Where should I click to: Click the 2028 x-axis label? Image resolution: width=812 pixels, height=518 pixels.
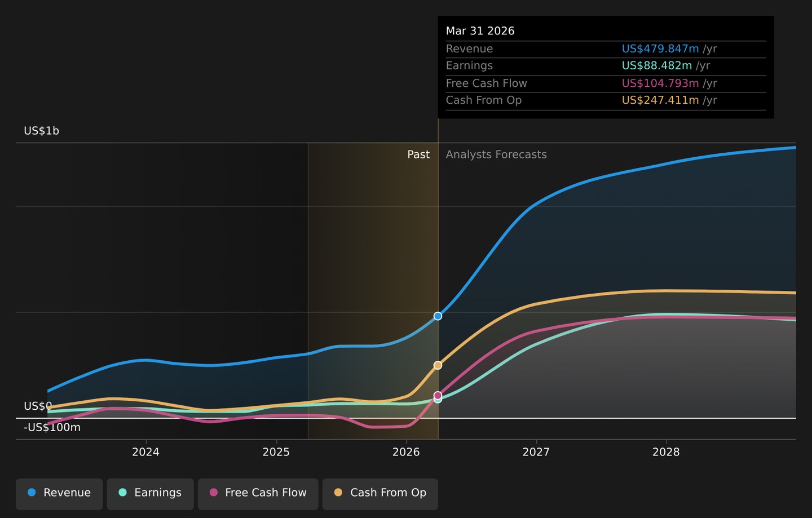pos(666,452)
